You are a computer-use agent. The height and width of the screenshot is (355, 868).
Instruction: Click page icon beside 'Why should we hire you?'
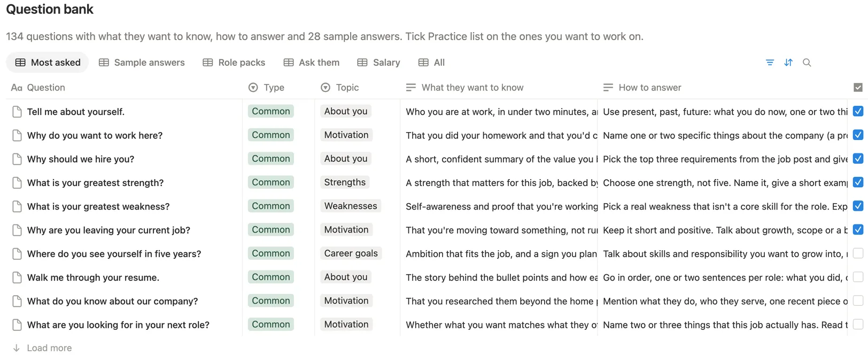[x=17, y=159]
